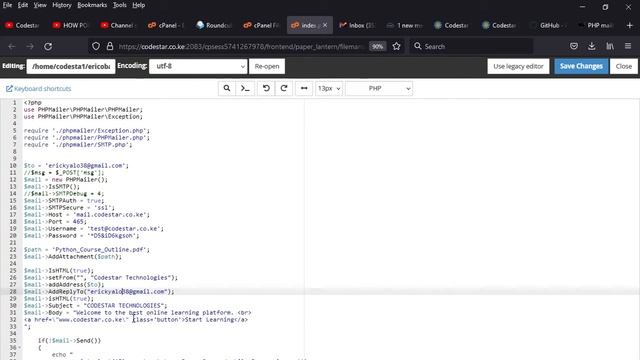Open the Help menu
Viewport: 640px width, 360px height.
pos(139,5)
